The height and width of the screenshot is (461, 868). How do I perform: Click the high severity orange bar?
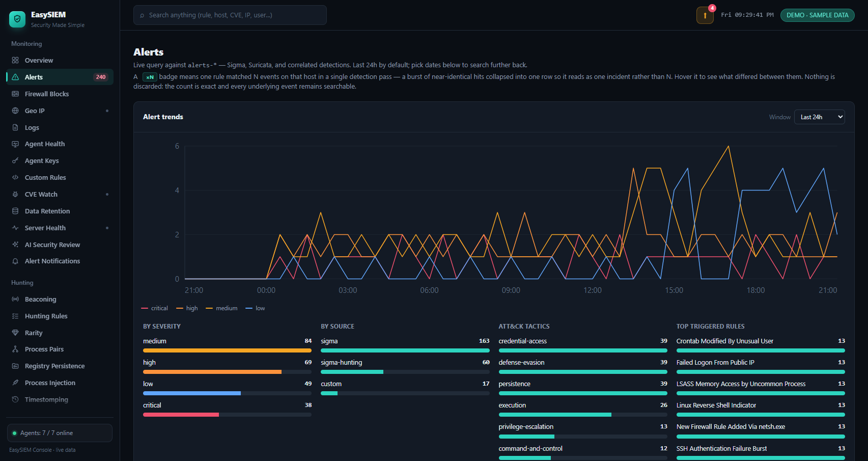pos(212,372)
